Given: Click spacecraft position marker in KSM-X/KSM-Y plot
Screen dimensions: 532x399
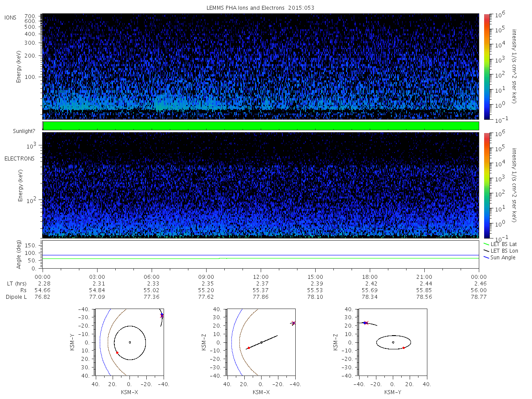Looking at the screenshot, I should [x=162, y=315].
